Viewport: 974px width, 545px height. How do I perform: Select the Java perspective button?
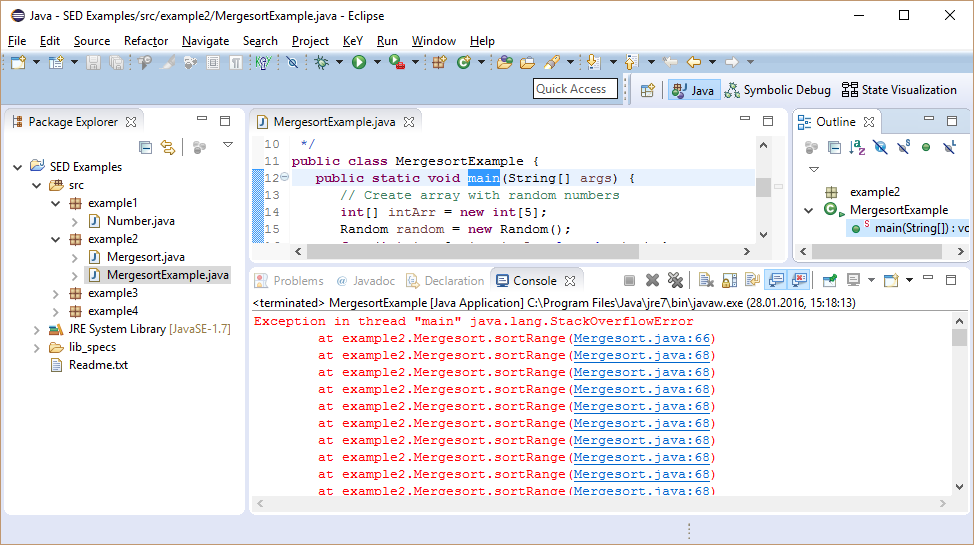click(x=693, y=90)
